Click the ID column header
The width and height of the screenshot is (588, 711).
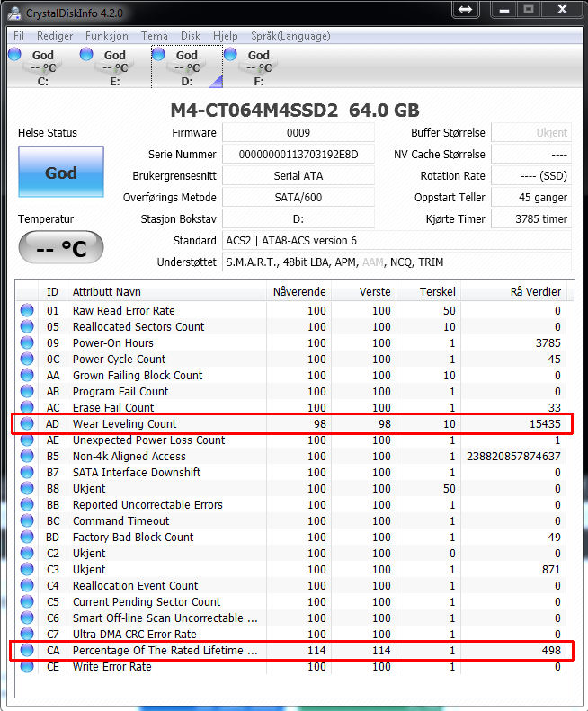[52, 291]
